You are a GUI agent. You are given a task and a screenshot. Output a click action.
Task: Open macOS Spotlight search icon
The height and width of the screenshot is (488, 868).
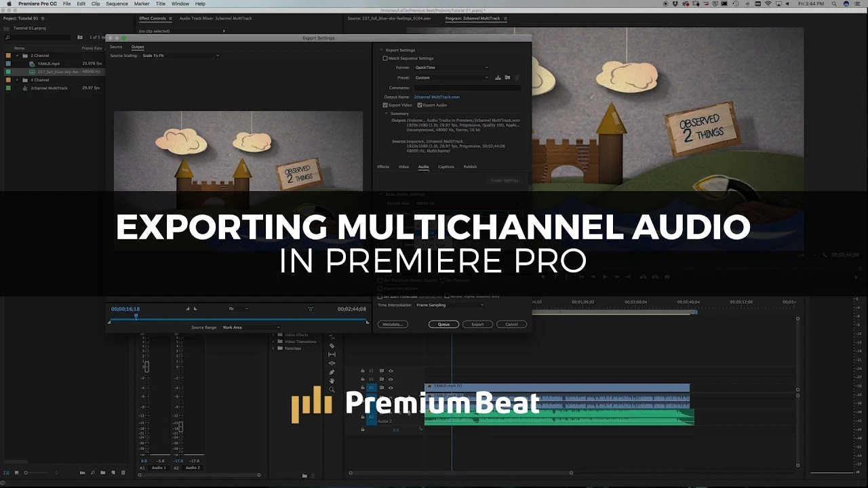[833, 3]
